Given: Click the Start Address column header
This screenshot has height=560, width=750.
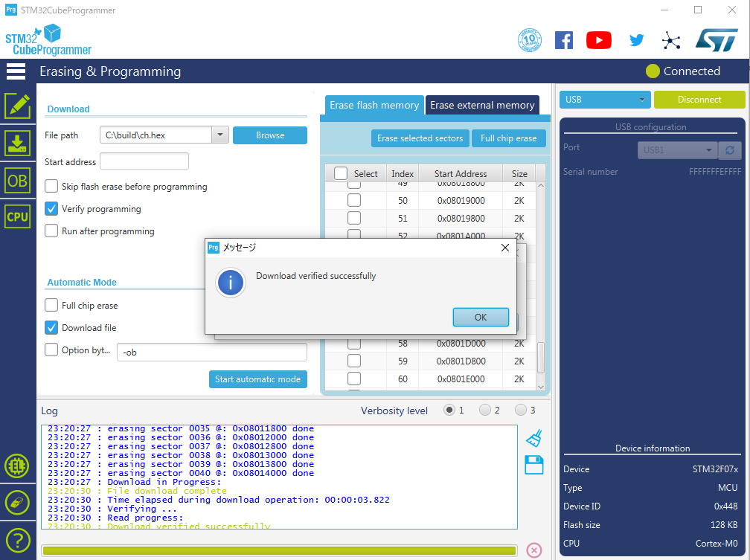Looking at the screenshot, I should [461, 173].
